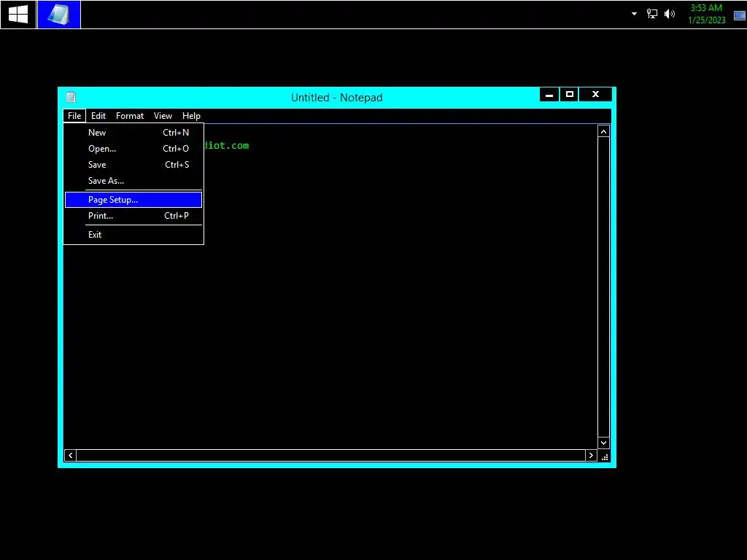Click the horizontal scrollbar track
747x560 pixels.
(330, 456)
